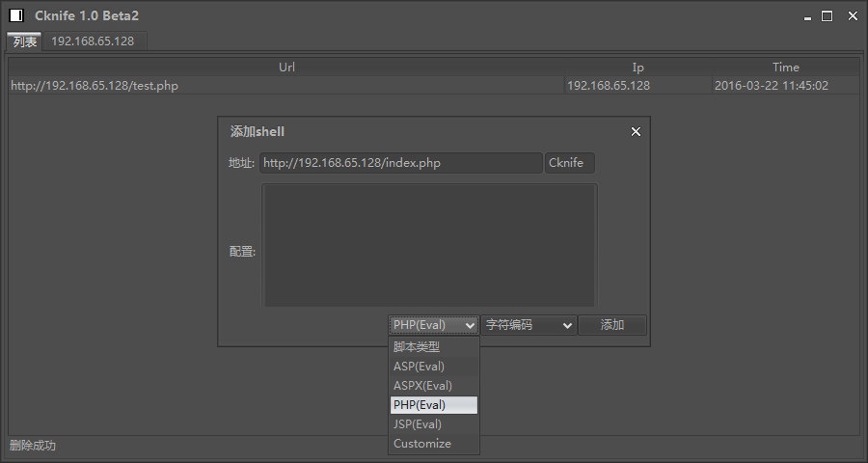Select ASP(Eval) from the list

(434, 367)
